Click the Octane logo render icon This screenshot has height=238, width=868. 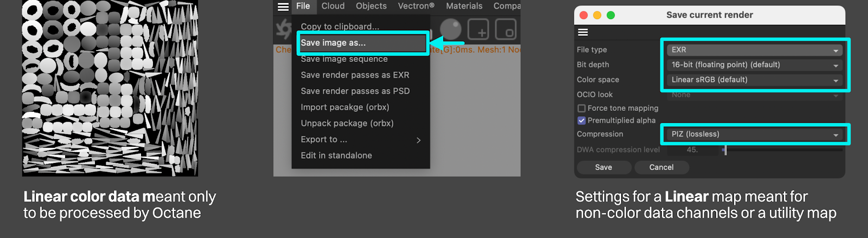point(283,29)
